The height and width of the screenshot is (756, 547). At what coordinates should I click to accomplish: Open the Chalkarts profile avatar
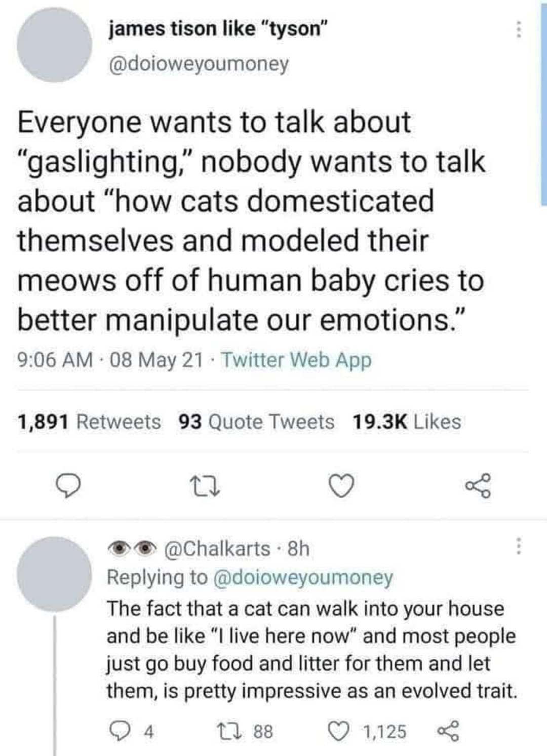pos(54,574)
